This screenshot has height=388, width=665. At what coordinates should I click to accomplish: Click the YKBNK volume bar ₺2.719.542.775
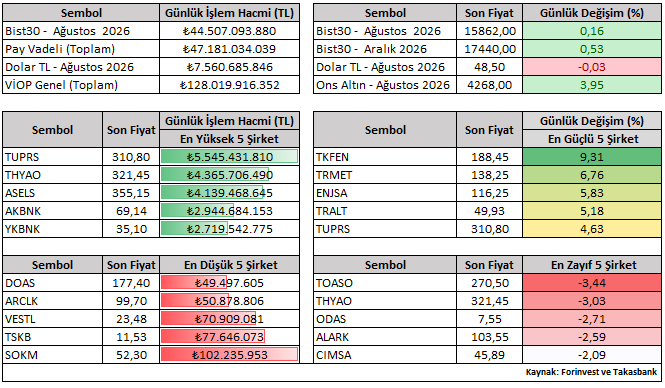(x=229, y=229)
